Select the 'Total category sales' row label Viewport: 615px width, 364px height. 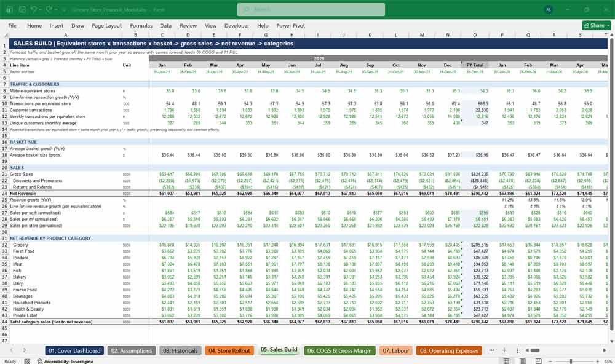tap(51, 322)
